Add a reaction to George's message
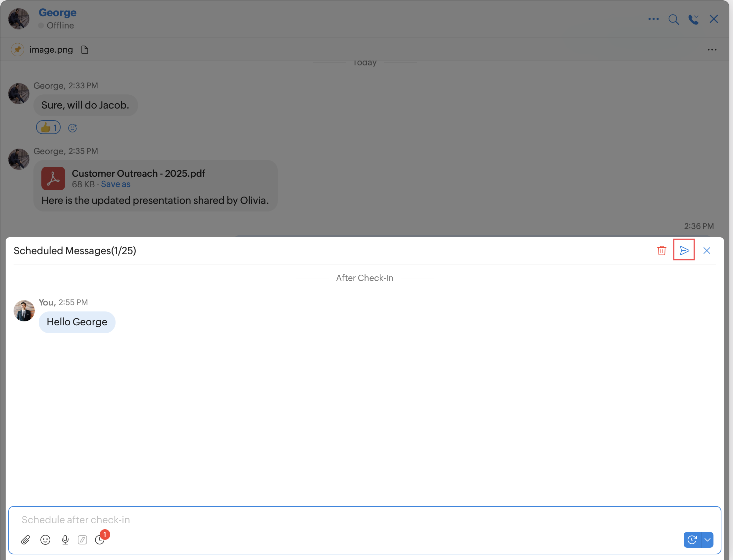 [x=73, y=128]
